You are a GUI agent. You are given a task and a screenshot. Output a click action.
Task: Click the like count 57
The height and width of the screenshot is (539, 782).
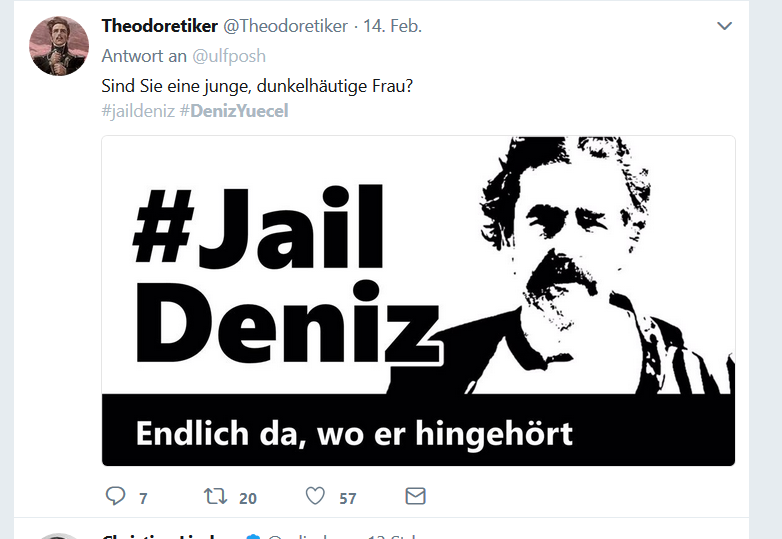point(348,498)
